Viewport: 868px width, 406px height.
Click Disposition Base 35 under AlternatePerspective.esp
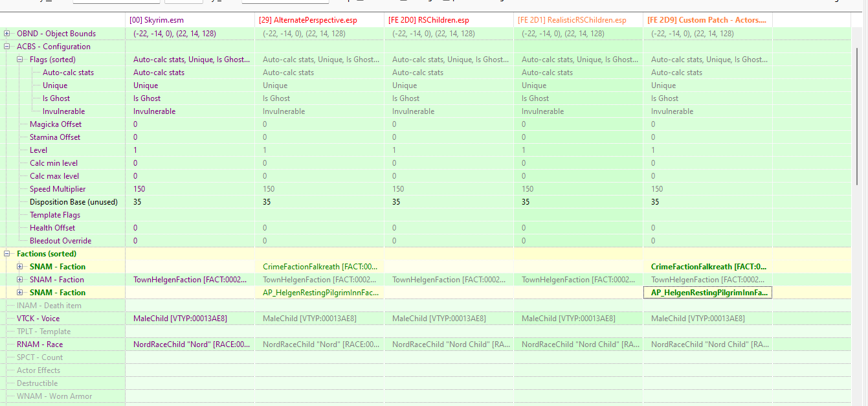tap(320, 202)
